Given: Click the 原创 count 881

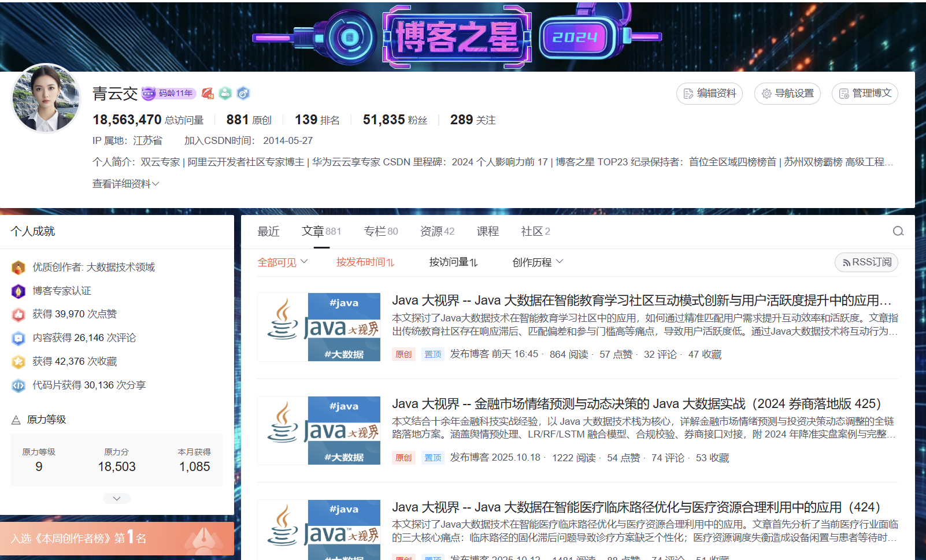Looking at the screenshot, I should click(249, 120).
